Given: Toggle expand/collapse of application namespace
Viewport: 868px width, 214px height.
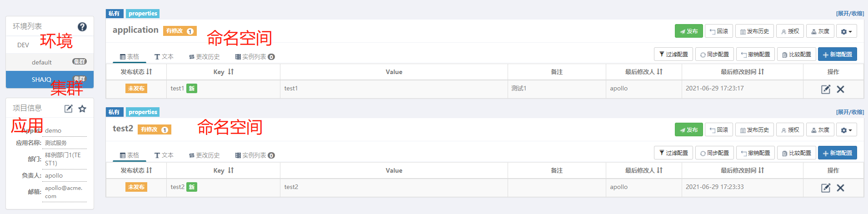Looking at the screenshot, I should (850, 14).
